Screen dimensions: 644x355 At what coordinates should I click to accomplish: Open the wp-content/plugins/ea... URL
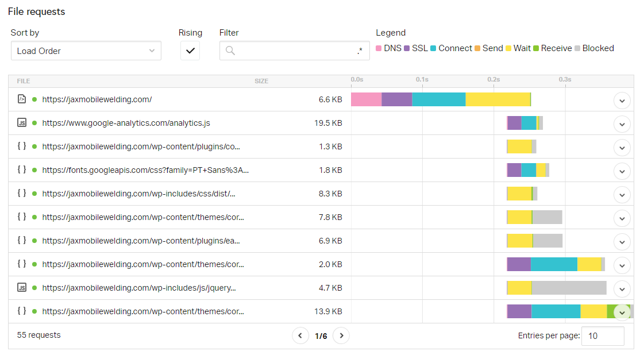click(141, 241)
